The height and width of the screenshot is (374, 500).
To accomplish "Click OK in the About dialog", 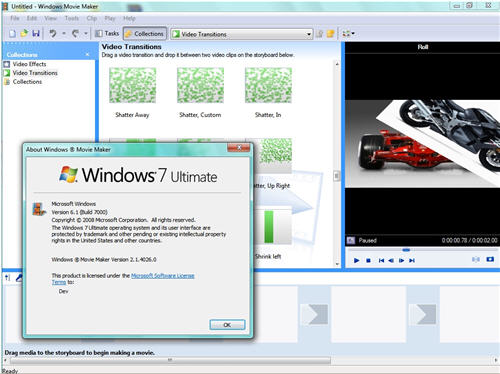I will coord(227,325).
